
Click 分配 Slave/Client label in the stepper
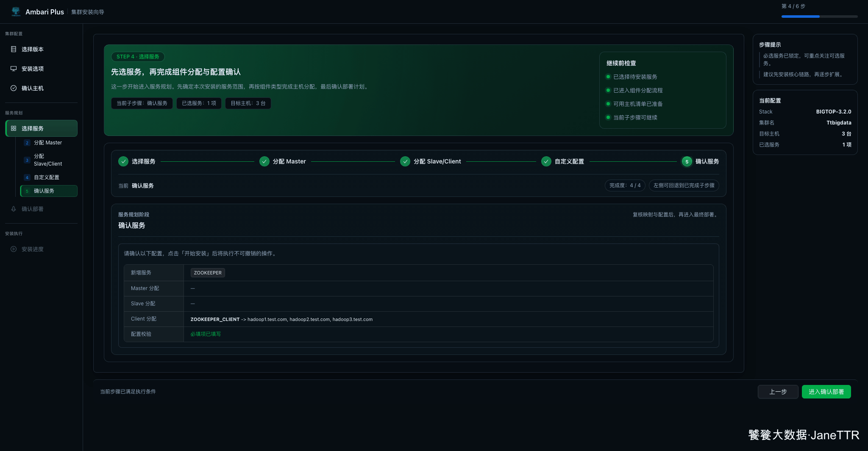pyautogui.click(x=437, y=161)
